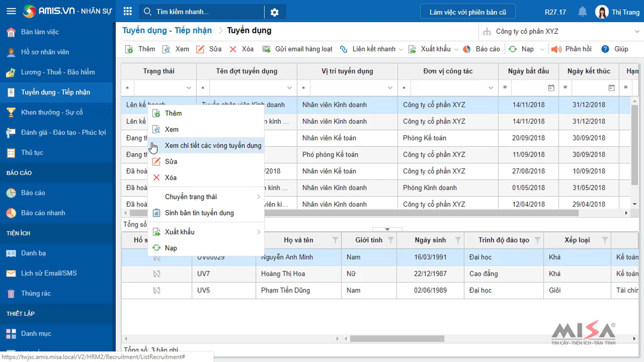
Task: Click upper grid horizontal scrollbar
Action: point(354,213)
